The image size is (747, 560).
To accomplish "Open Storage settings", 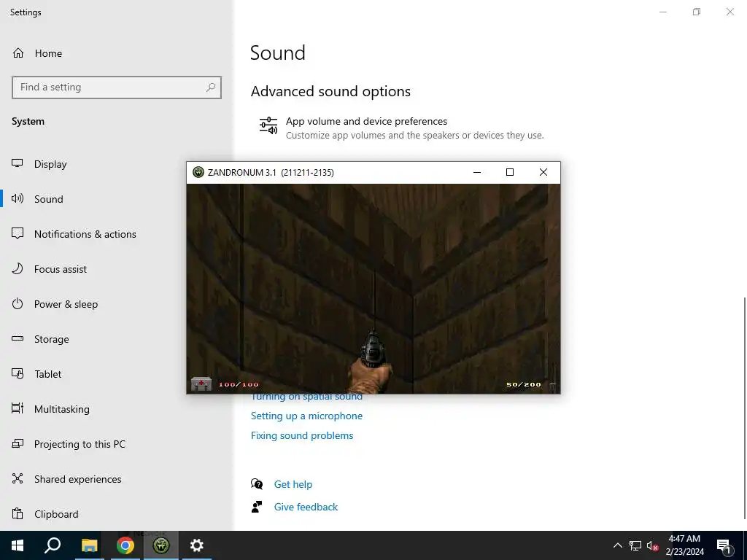I will (52, 339).
